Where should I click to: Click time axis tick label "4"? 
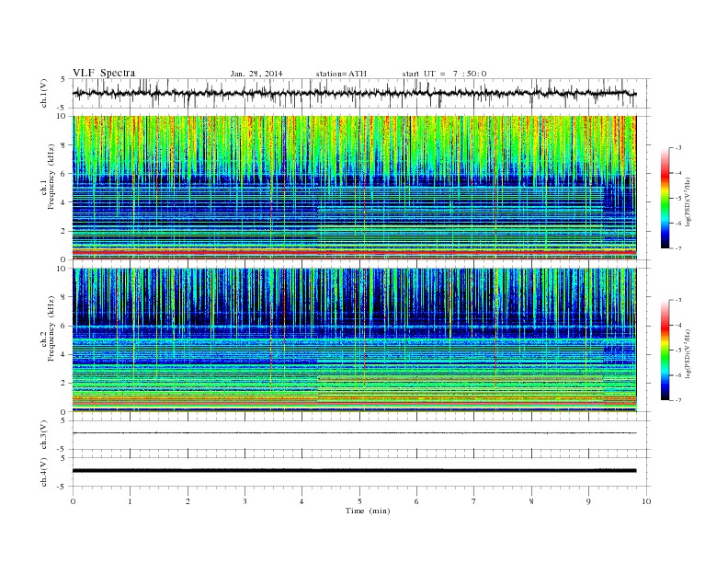301,501
